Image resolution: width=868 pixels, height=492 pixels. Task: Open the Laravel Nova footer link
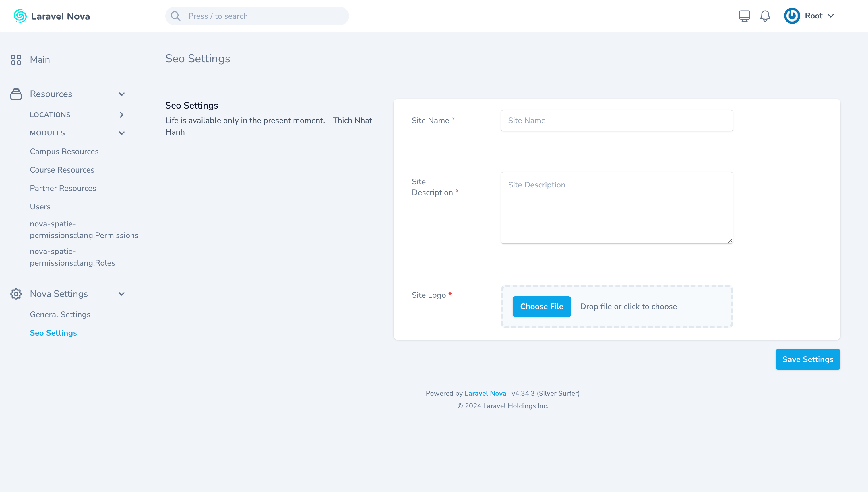point(485,393)
